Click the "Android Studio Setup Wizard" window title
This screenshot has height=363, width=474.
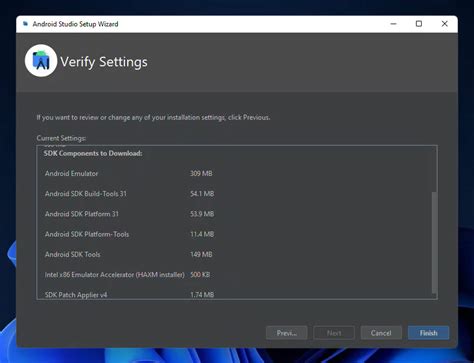point(75,24)
